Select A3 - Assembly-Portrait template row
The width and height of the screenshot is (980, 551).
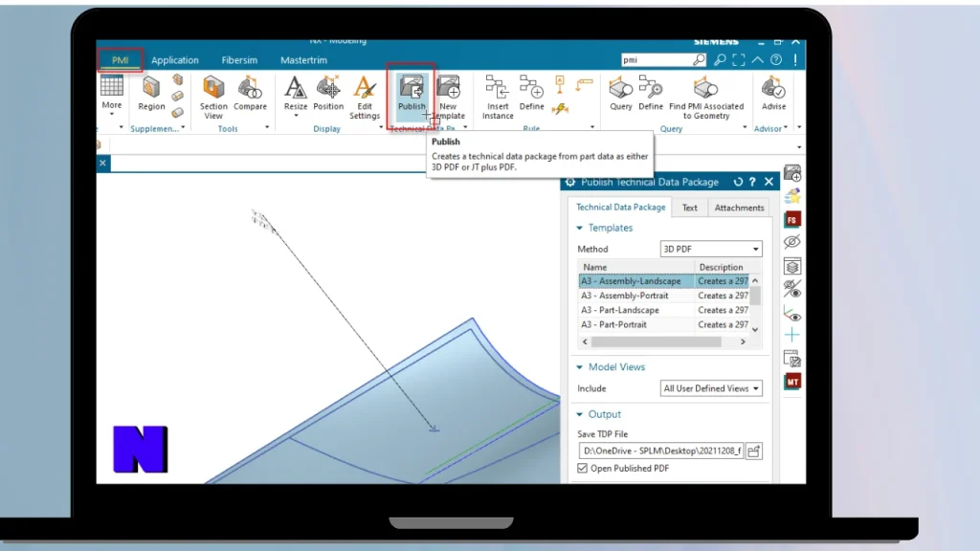[664, 296]
